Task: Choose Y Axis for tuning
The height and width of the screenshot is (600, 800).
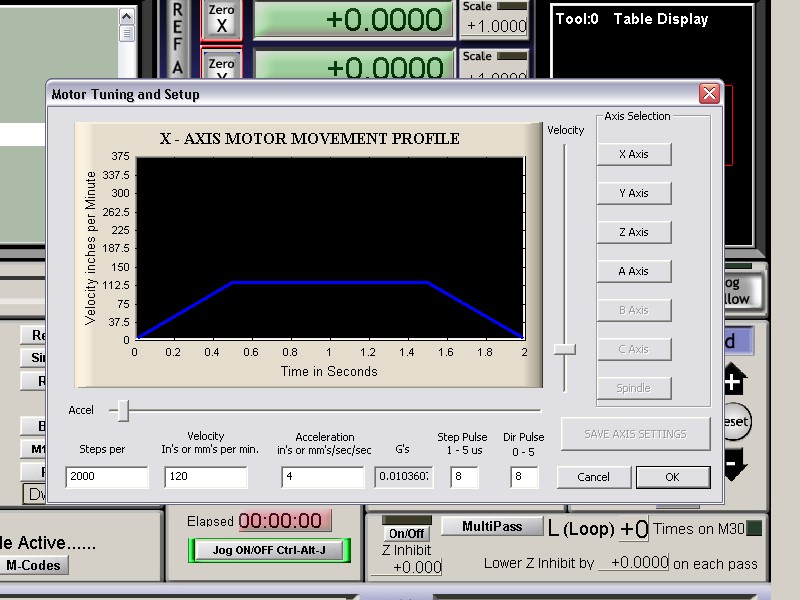Action: click(x=634, y=193)
